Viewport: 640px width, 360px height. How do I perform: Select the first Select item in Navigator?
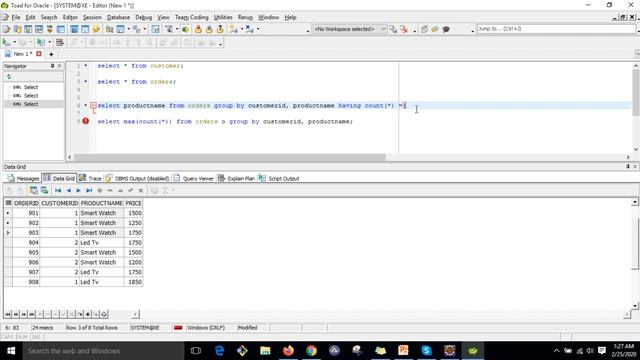click(x=31, y=87)
